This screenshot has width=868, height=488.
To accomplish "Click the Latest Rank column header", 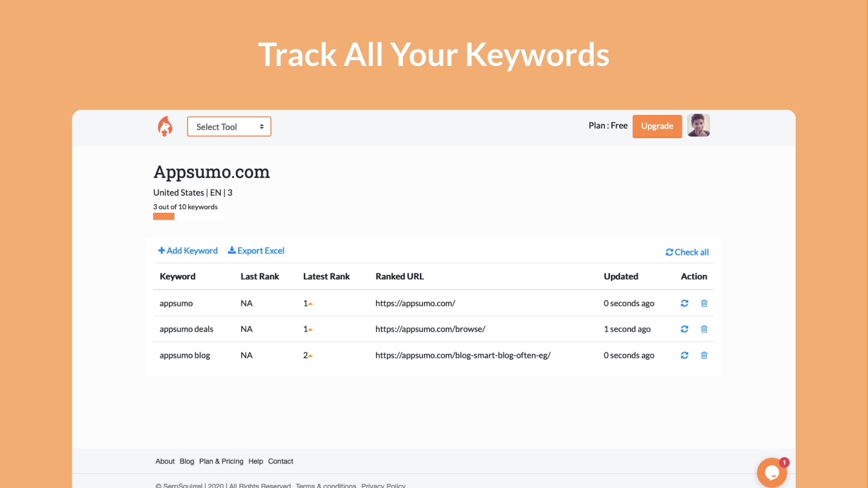I will 326,277.
